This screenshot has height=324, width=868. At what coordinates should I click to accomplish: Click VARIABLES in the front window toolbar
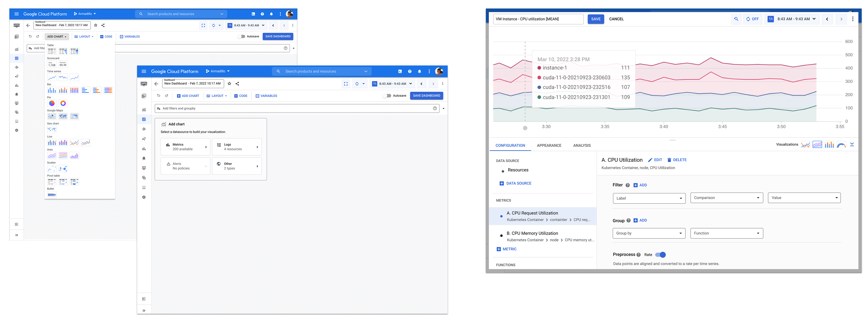pos(266,96)
